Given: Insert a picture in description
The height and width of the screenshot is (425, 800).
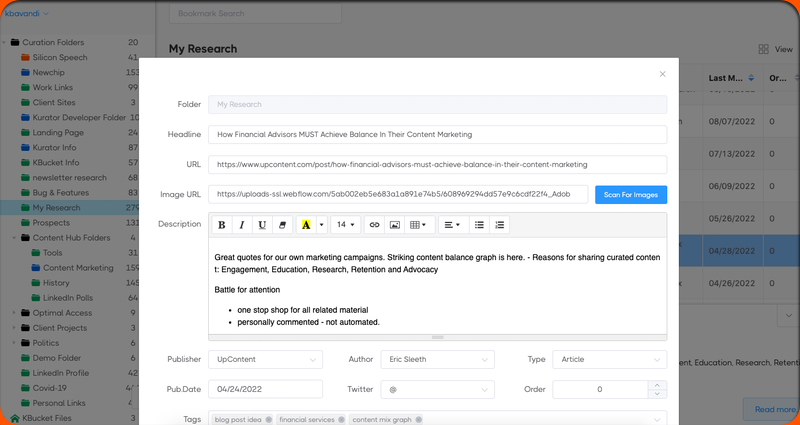Looking at the screenshot, I should point(394,225).
